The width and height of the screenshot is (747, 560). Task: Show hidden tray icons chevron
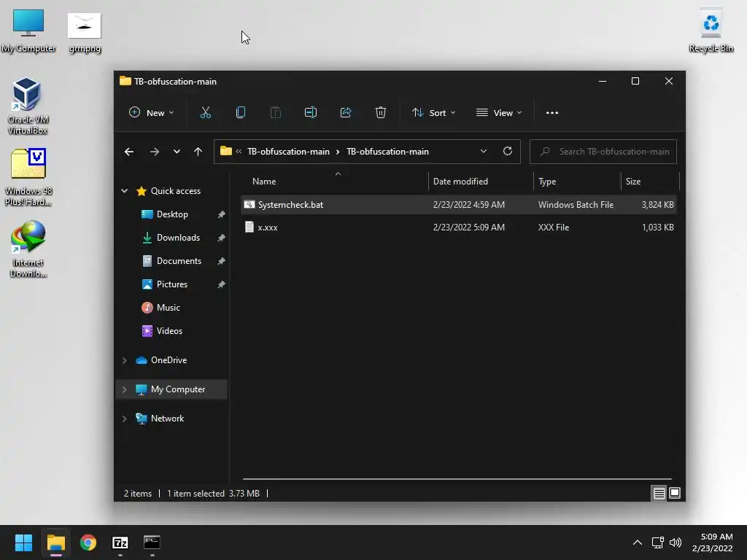click(x=638, y=542)
